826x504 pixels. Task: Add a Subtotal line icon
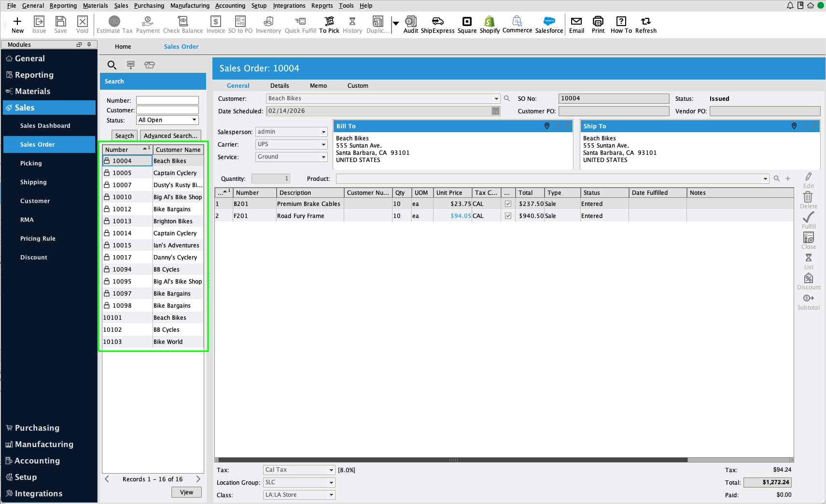809,302
